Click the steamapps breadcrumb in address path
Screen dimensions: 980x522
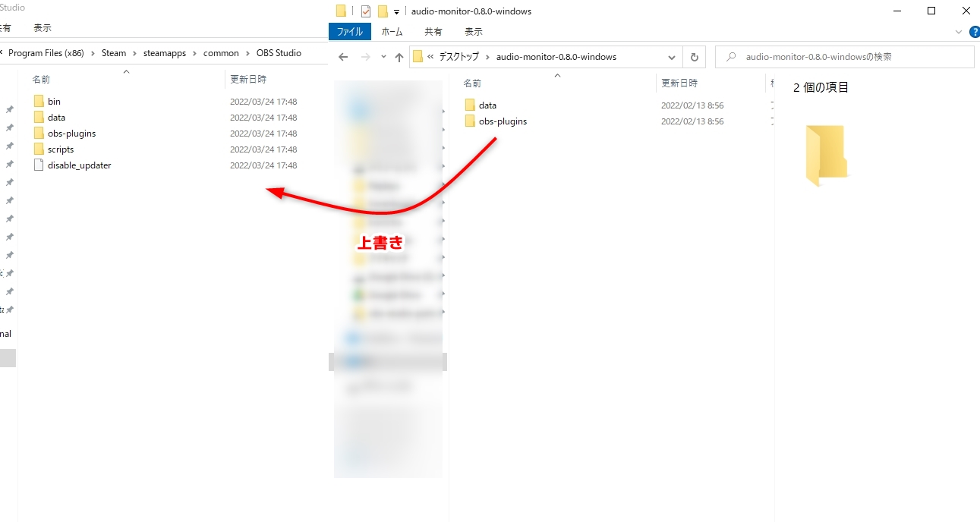164,53
